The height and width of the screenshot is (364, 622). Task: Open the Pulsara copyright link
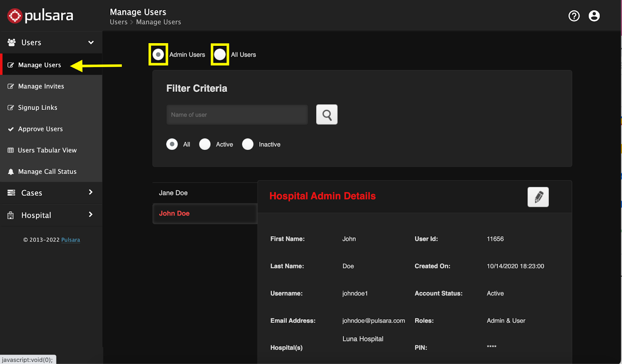pyautogui.click(x=70, y=240)
